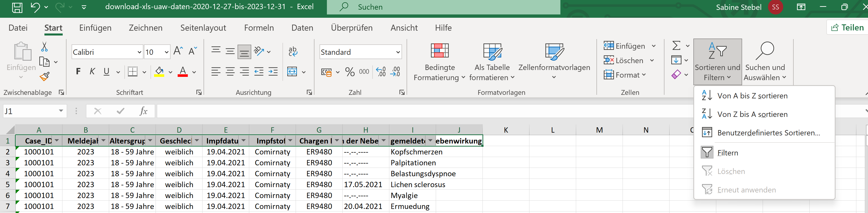Align text left
868x213 pixels.
[x=216, y=72]
